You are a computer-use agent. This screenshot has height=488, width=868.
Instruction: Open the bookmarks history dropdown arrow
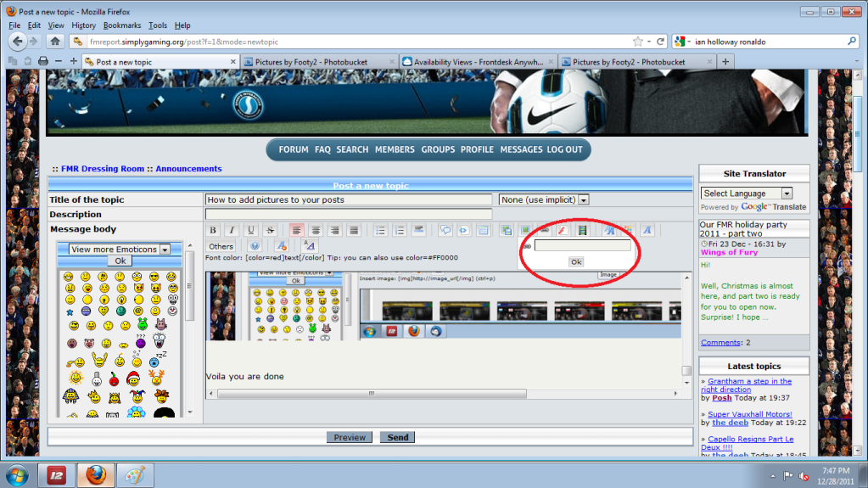(649, 42)
